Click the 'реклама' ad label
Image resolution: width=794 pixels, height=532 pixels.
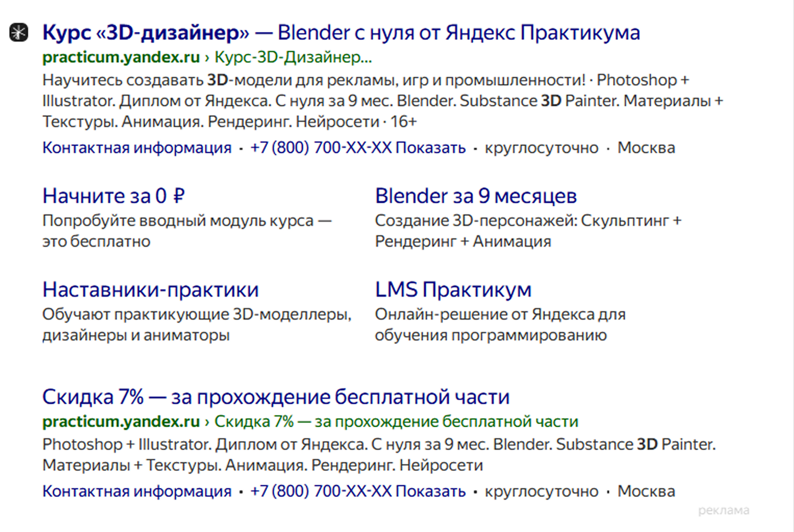(723, 511)
